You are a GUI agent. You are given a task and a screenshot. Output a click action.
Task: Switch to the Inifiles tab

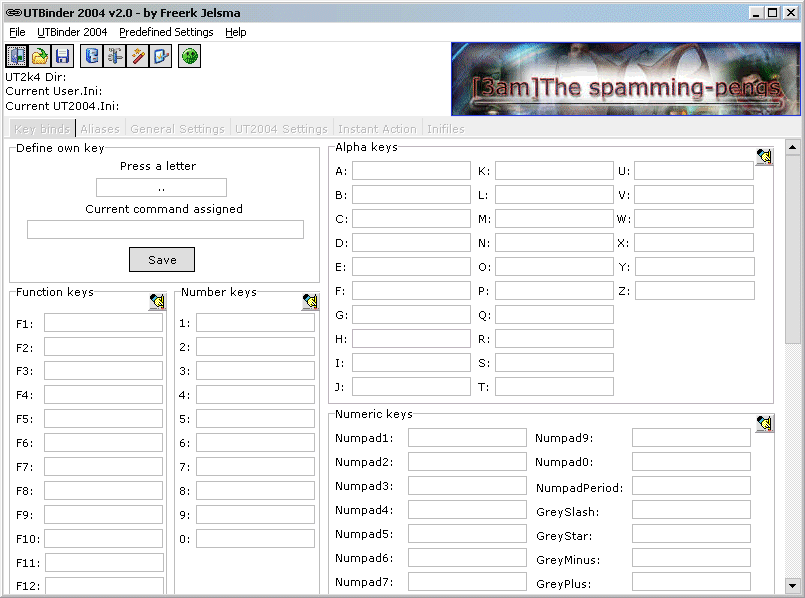(446, 129)
